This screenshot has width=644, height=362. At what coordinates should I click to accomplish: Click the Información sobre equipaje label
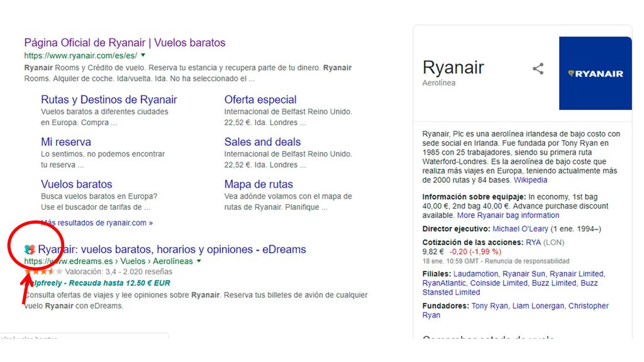point(474,197)
